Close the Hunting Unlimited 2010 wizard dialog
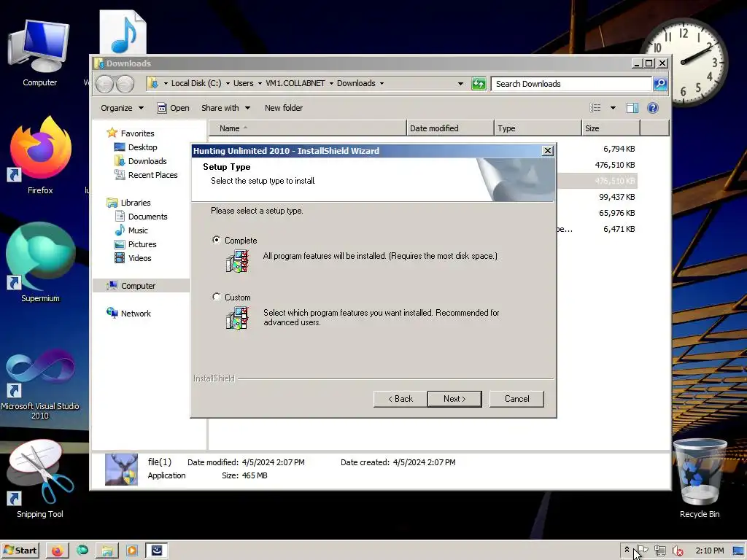Screen dimensions: 747x560 coord(547,150)
